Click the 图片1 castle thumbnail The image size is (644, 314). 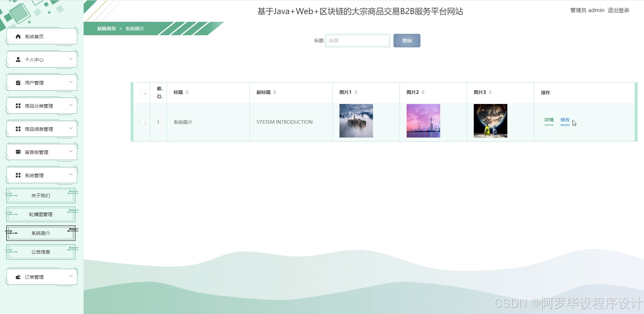[356, 121]
